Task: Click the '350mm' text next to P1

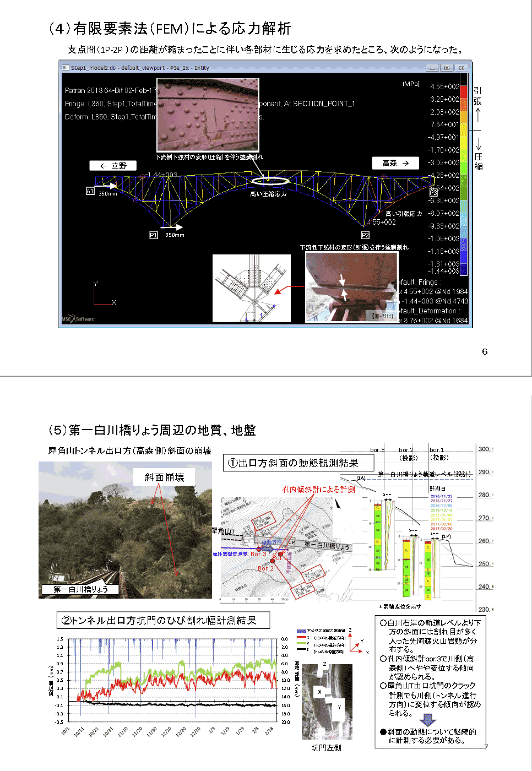Action: click(x=175, y=235)
